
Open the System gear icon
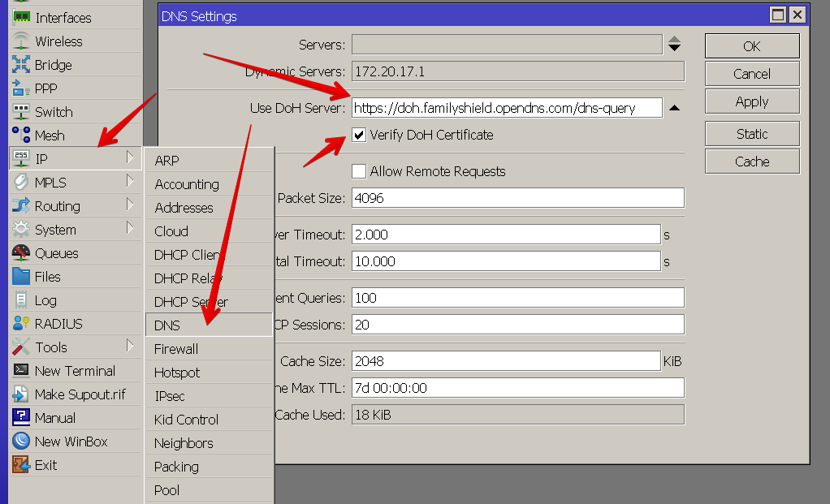[x=21, y=230]
